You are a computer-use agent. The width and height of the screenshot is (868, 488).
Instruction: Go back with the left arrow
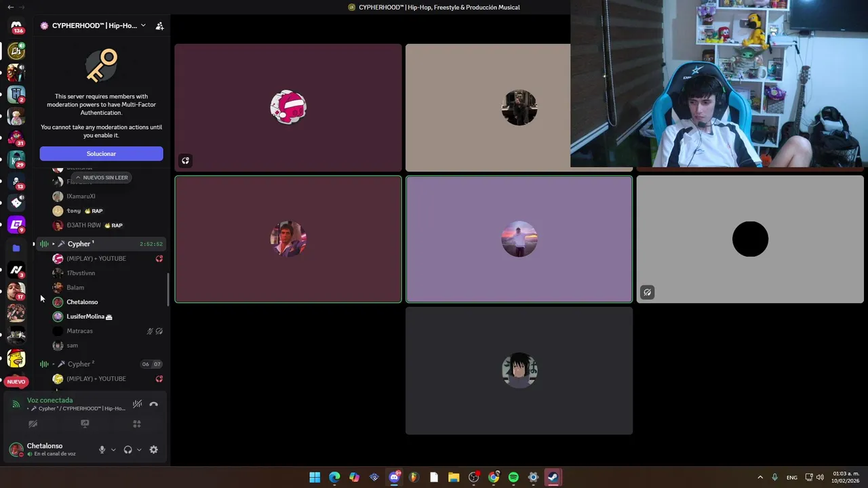[x=10, y=7]
